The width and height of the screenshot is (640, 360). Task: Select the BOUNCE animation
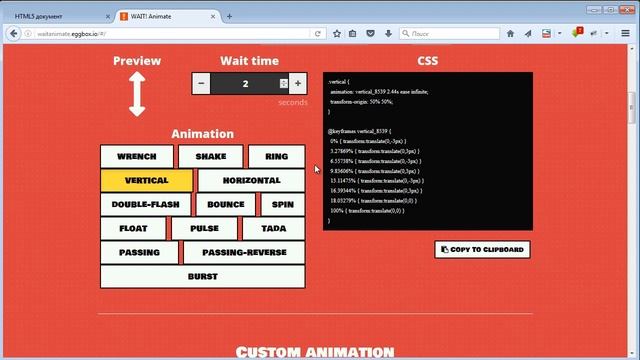pos(226,204)
